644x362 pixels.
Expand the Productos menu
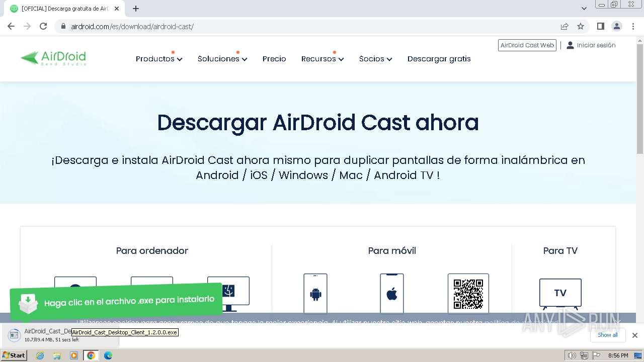(x=159, y=59)
